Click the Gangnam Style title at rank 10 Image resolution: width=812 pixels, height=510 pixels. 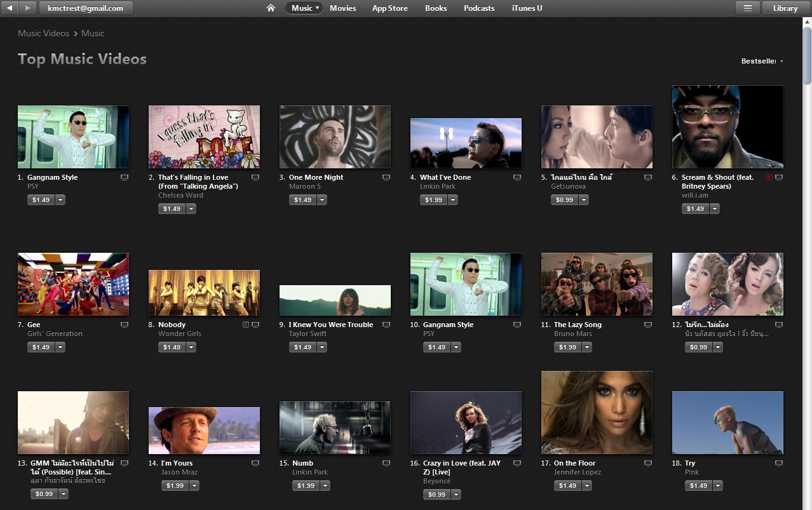click(448, 325)
